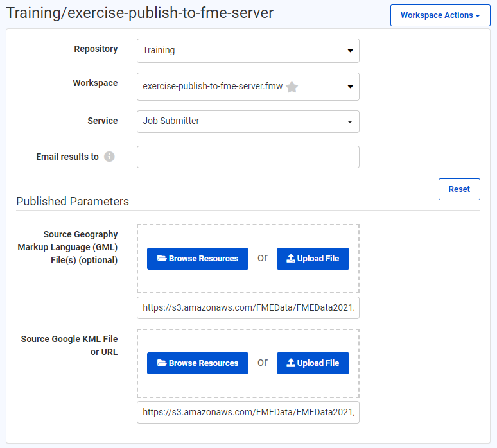
Task: Open the Workspace Actions dropdown menu
Action: click(440, 15)
